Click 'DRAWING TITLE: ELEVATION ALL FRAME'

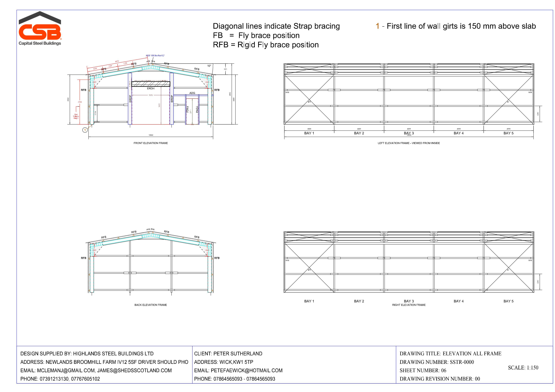coord(450,354)
